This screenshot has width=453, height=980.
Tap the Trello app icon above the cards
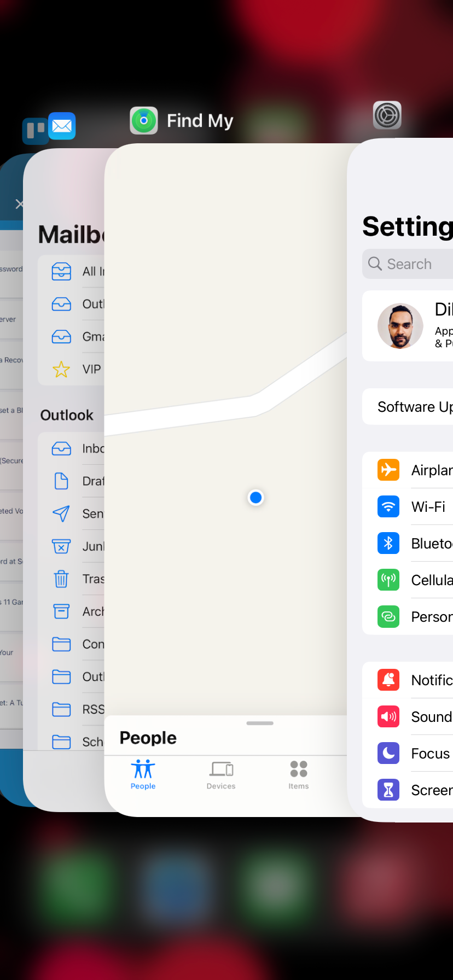34,131
